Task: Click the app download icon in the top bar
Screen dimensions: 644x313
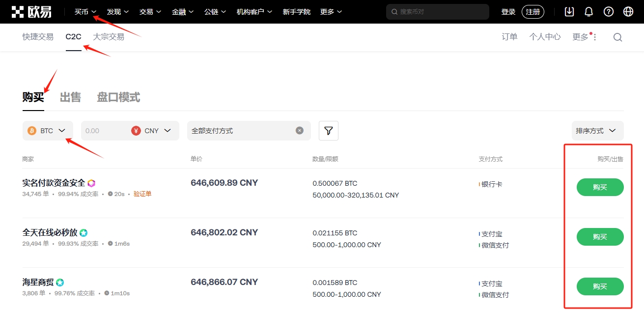Action: tap(569, 11)
